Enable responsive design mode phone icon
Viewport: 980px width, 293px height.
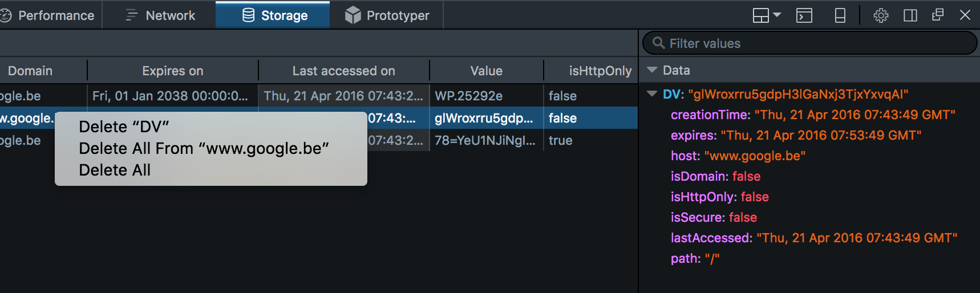(840, 15)
